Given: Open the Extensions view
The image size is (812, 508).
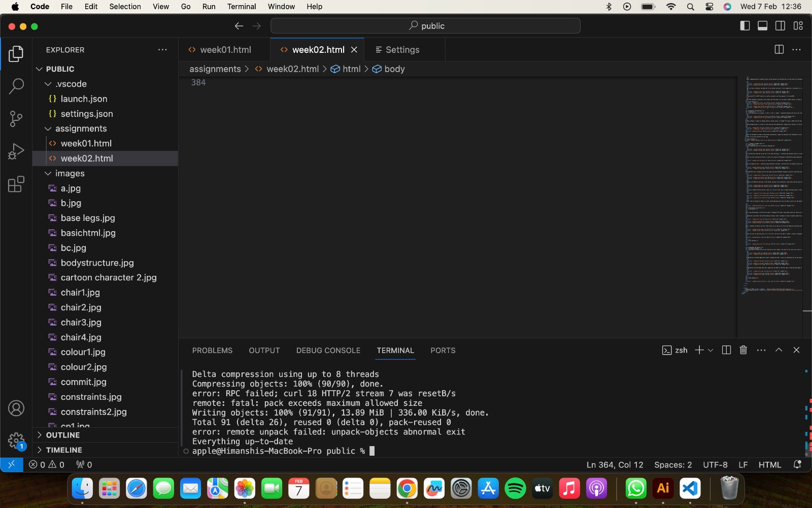Looking at the screenshot, I should [x=16, y=184].
